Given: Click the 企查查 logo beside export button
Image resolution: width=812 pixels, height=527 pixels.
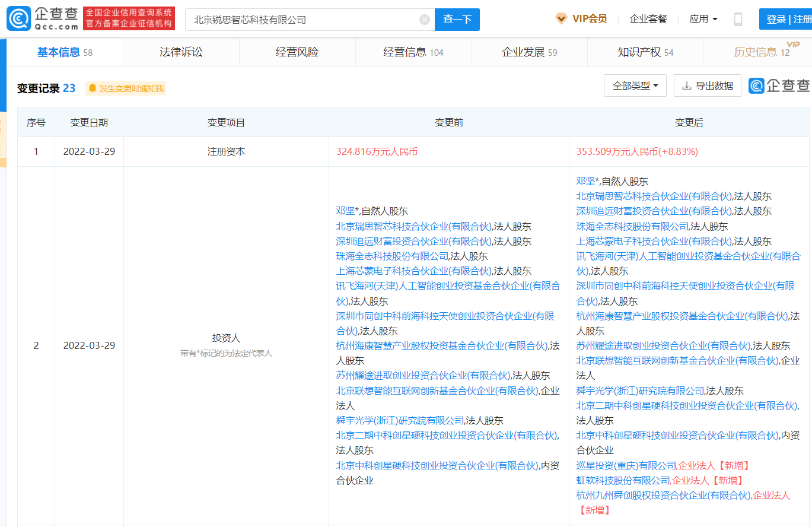Looking at the screenshot, I should 779,85.
